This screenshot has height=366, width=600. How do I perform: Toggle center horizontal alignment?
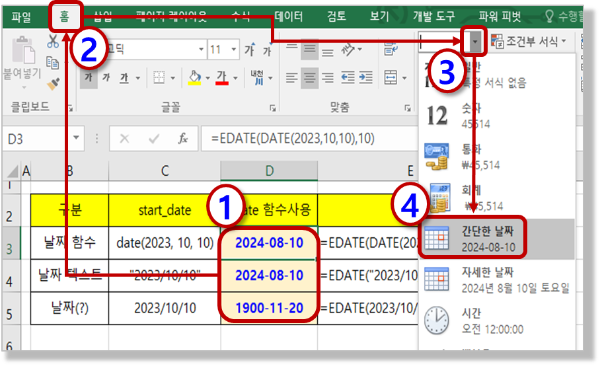(x=310, y=78)
